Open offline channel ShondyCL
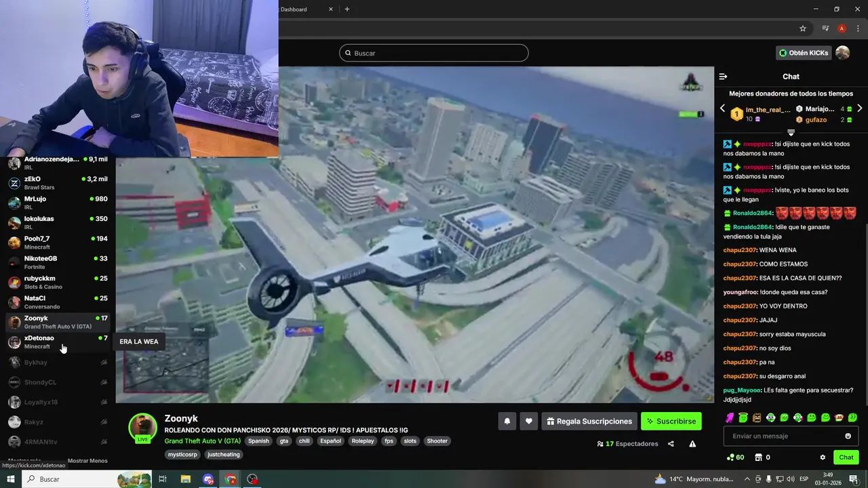 click(x=58, y=382)
